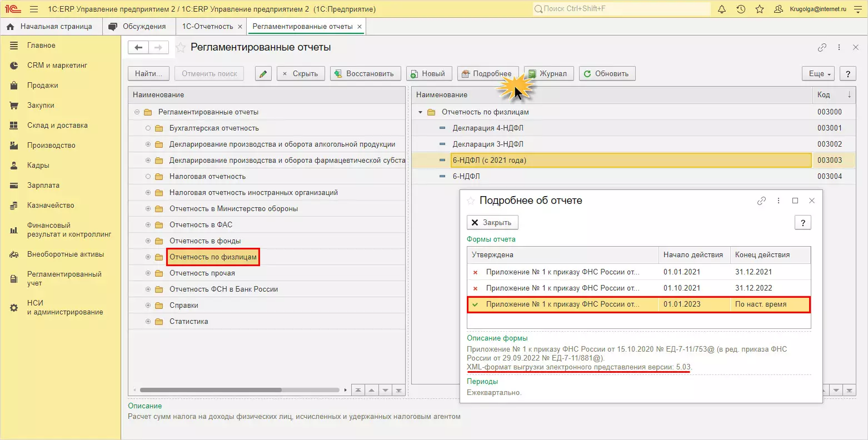This screenshot has width=868, height=440.
Task: Open notifications bell icon
Action: 722,9
